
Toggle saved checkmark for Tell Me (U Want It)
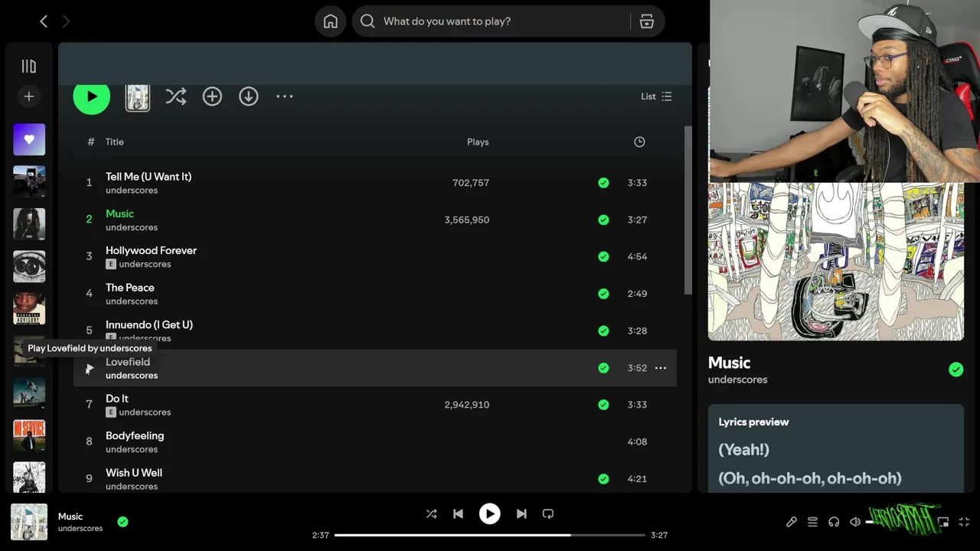[603, 183]
